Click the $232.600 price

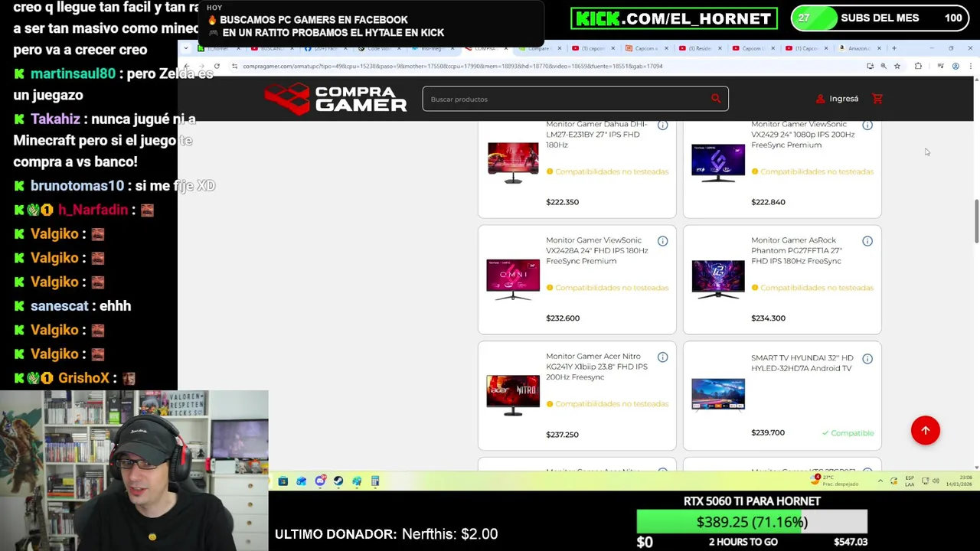tap(563, 318)
